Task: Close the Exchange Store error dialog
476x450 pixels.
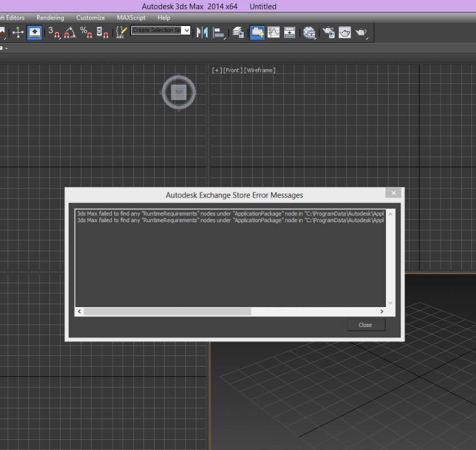Action: point(366,325)
